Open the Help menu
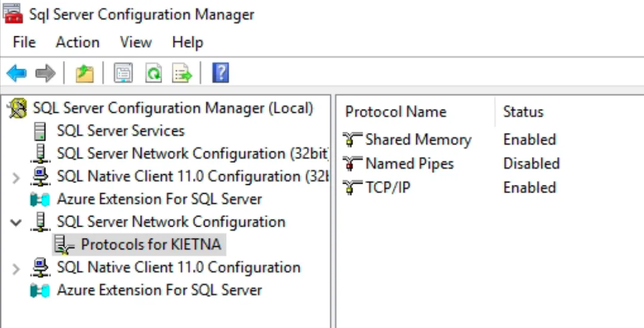This screenshot has width=644, height=328. tap(188, 42)
